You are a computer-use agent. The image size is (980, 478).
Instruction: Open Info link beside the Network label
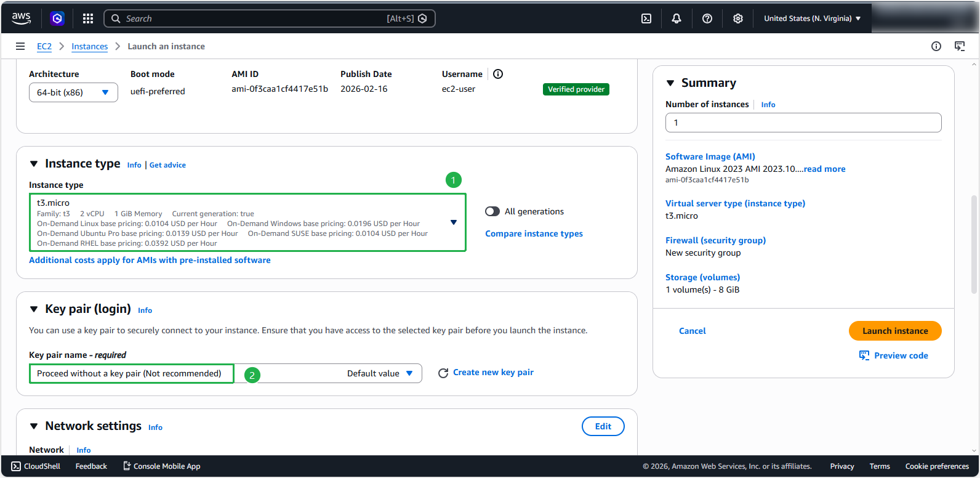84,450
